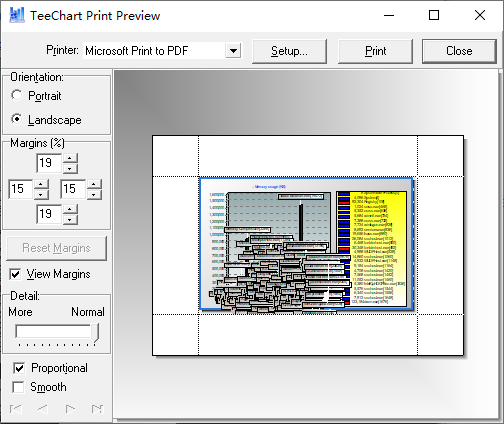The height and width of the screenshot is (424, 504).
Task: Go to next page navigation arrow
Action: click(x=70, y=409)
